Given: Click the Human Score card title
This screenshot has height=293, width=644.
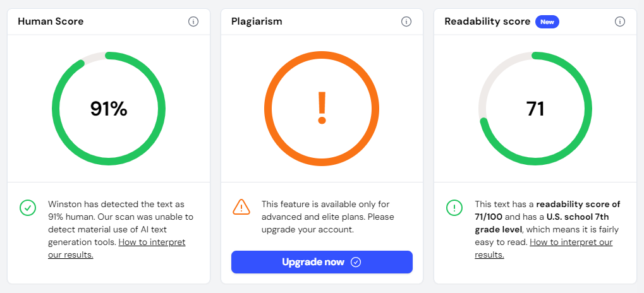Looking at the screenshot, I should click(x=51, y=21).
